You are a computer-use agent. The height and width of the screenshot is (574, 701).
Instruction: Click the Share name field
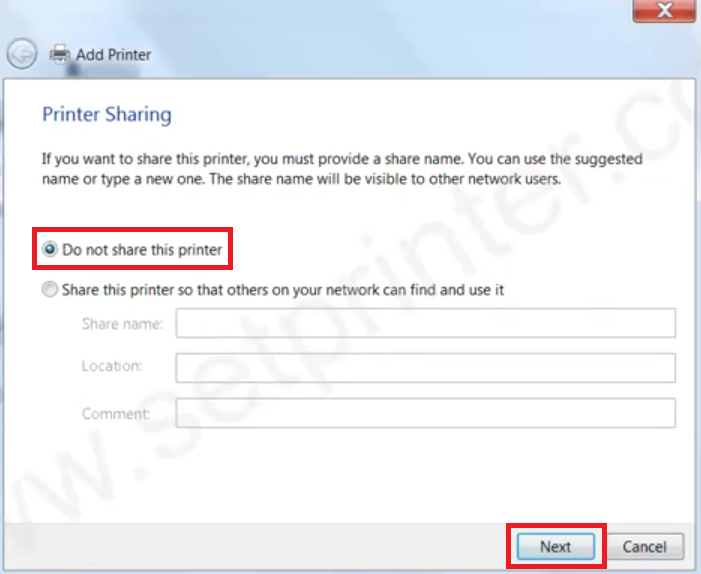(426, 323)
